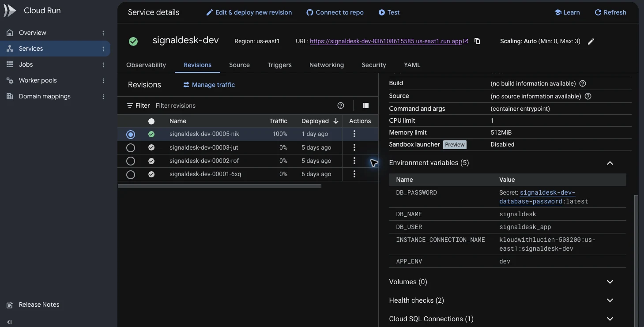This screenshot has height=327, width=644.
Task: Open actions menu for signaldesk-dev-00005-nik
Action: (354, 134)
